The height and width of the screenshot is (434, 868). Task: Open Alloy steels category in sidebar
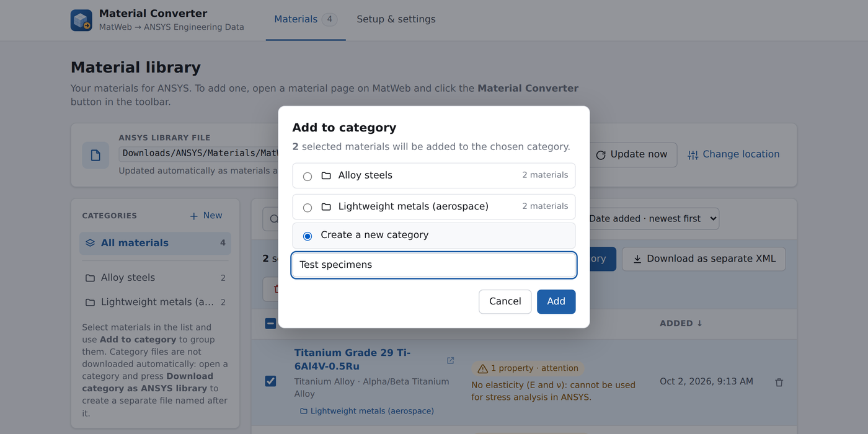[x=155, y=278]
